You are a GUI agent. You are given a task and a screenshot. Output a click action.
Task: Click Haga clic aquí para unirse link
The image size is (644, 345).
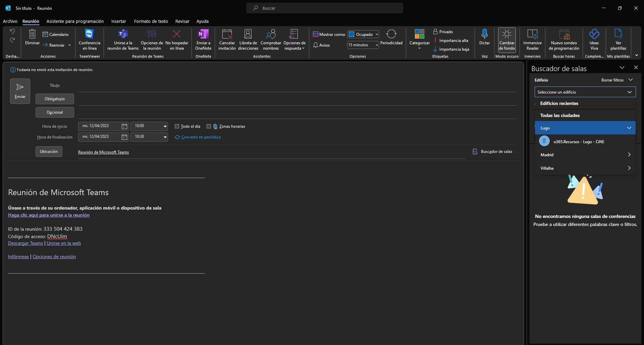point(49,215)
